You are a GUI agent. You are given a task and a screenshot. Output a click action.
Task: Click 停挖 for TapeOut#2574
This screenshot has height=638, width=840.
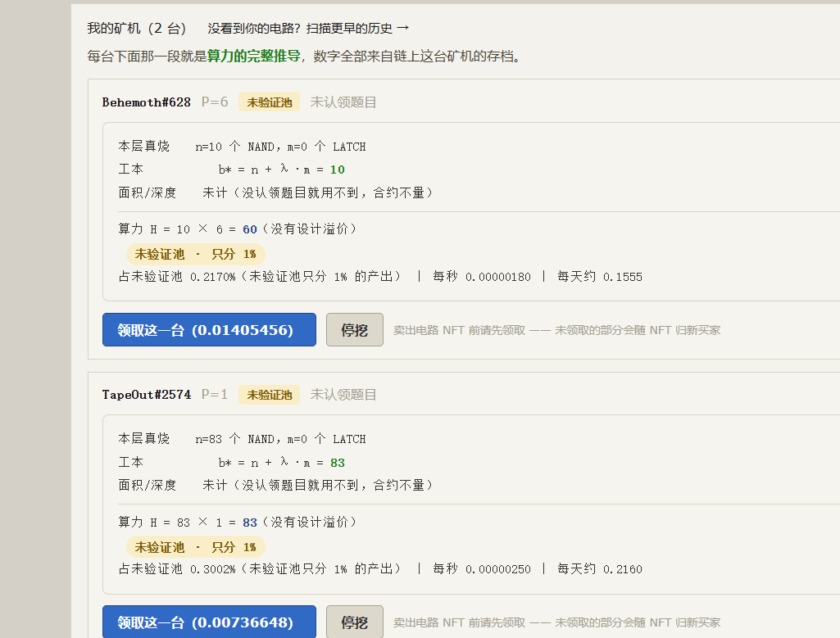(x=355, y=622)
